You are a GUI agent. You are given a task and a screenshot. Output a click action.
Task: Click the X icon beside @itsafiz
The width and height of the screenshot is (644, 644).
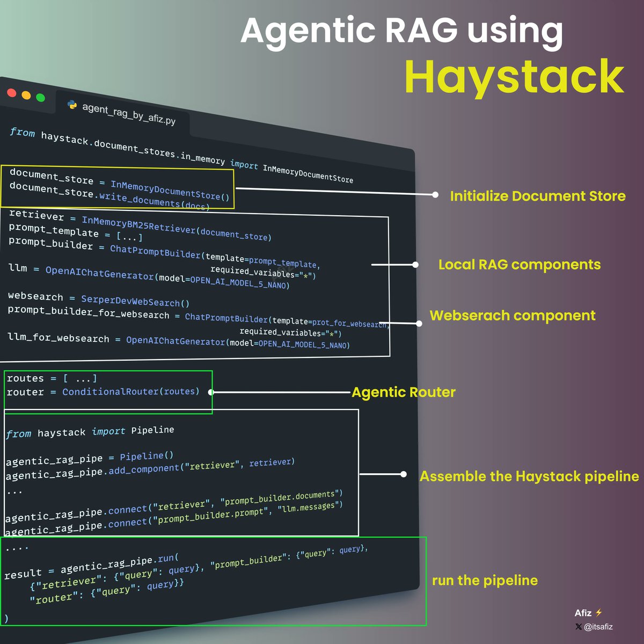click(579, 627)
